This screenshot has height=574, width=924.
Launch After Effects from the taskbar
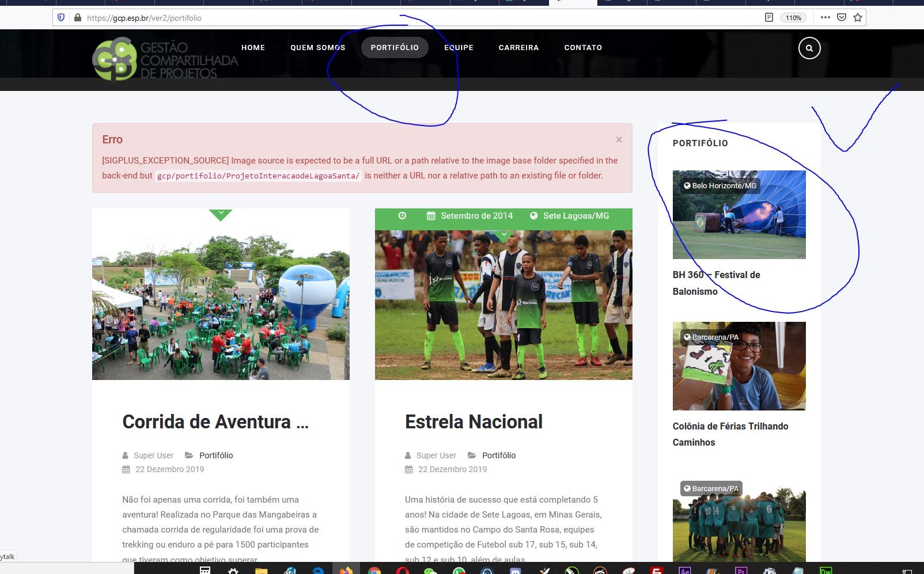(x=685, y=571)
